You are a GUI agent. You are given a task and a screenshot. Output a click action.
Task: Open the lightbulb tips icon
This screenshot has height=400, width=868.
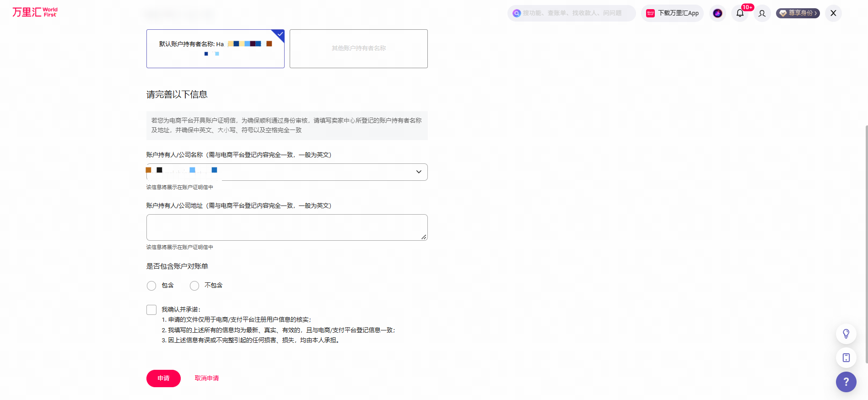(846, 334)
